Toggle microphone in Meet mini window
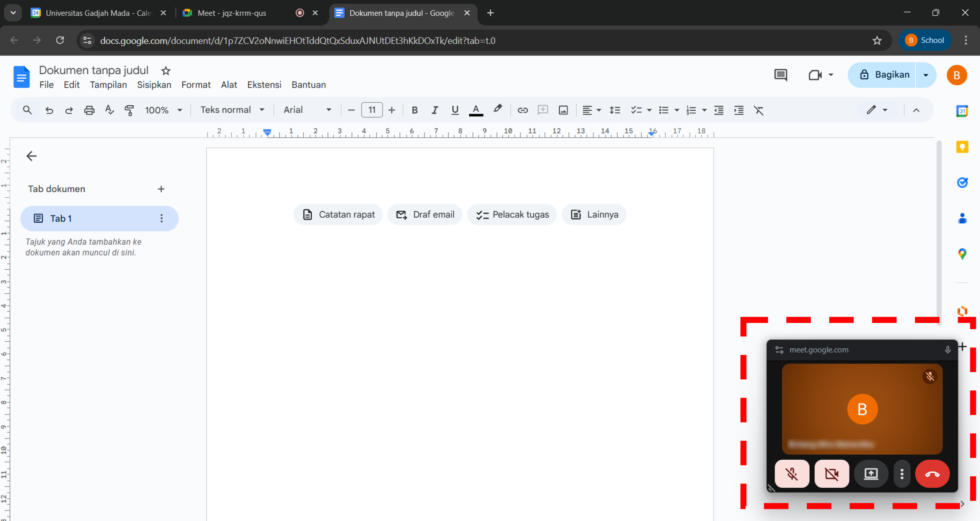The height and width of the screenshot is (521, 980). [x=792, y=474]
